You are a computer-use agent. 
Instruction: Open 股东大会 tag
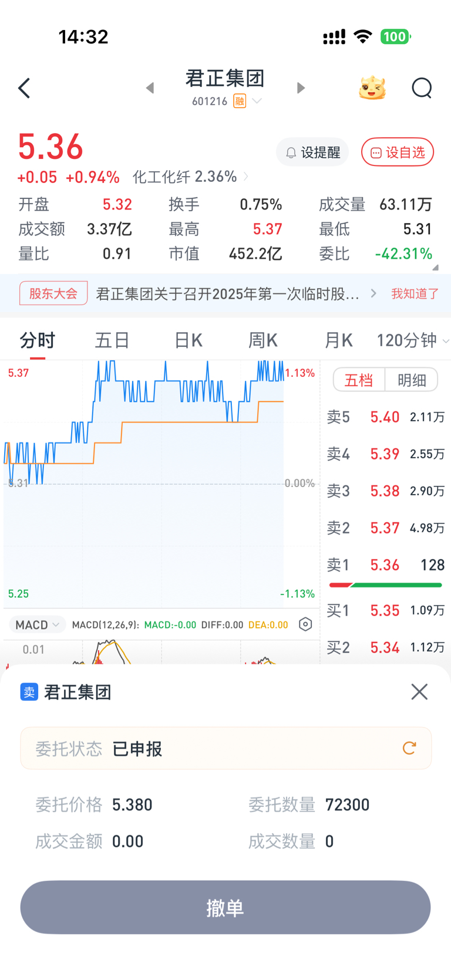53,293
